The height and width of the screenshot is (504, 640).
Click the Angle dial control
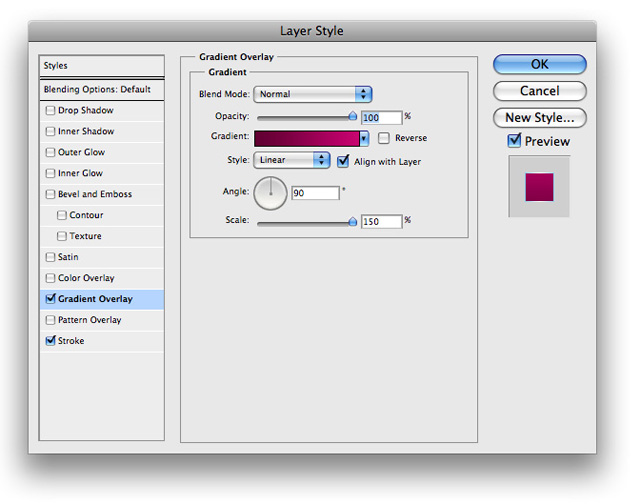pyautogui.click(x=270, y=193)
